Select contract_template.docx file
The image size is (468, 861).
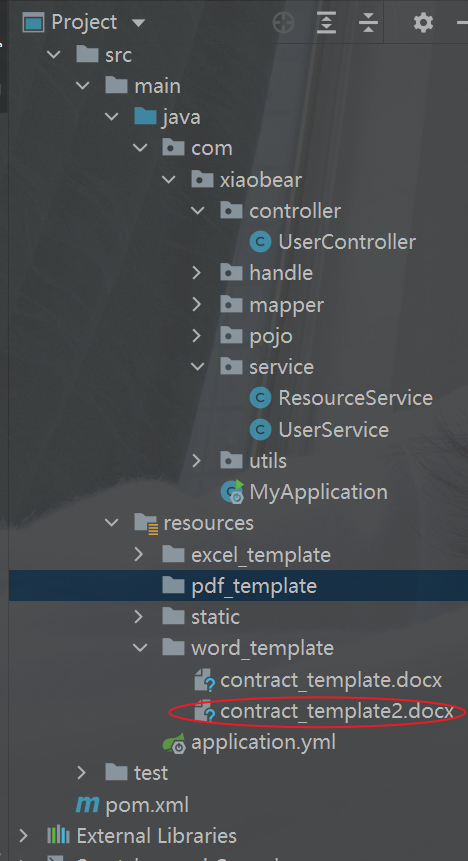331,680
